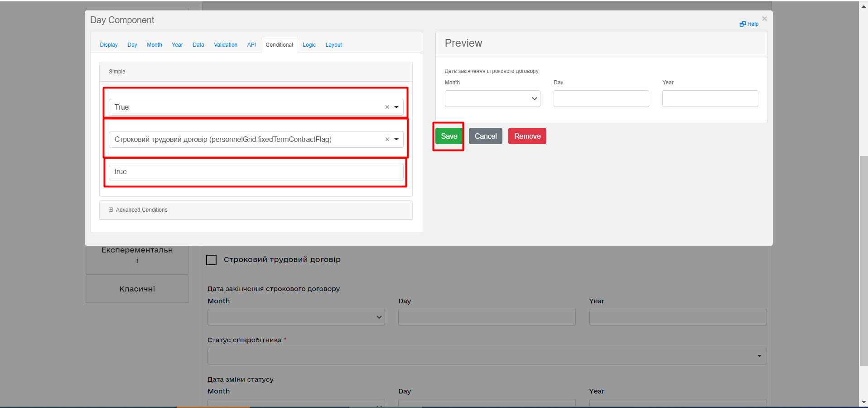Click the page's vertical scrollbar down arrow

click(x=863, y=402)
